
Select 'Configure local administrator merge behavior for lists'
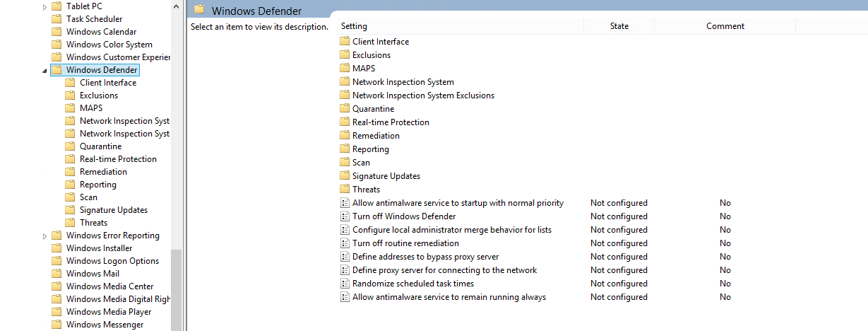(452, 230)
